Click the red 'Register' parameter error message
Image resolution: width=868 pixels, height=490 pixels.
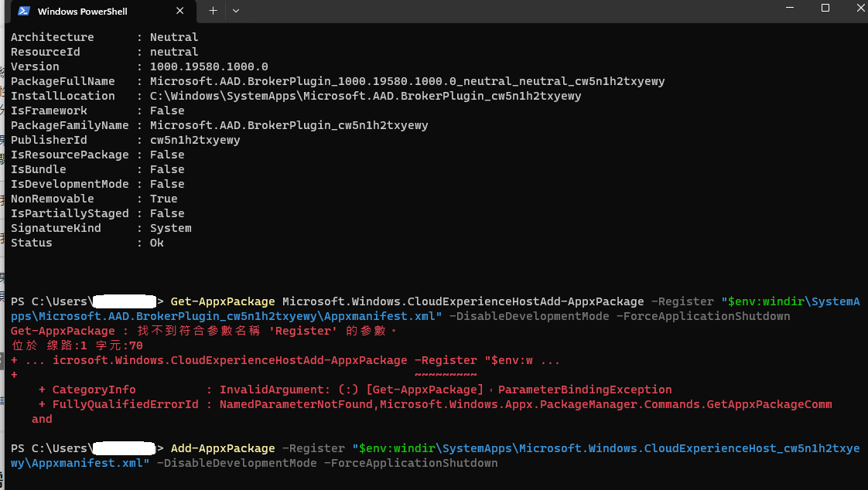point(204,331)
